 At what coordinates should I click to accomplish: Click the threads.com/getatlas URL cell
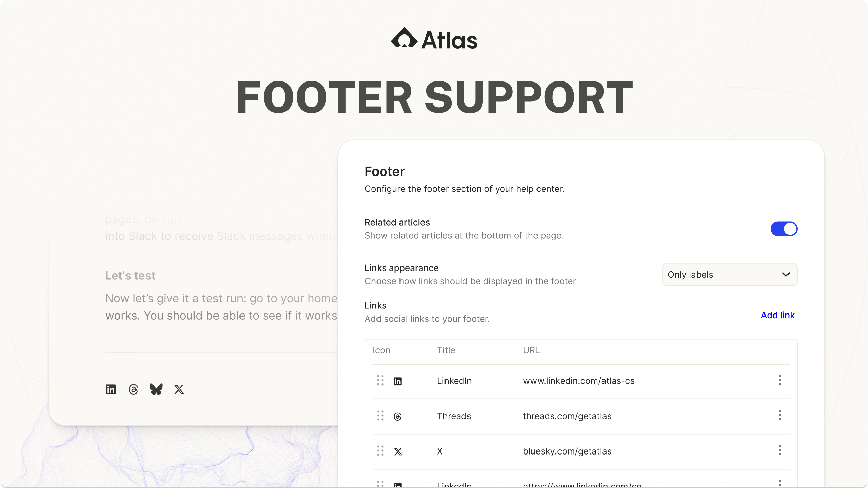567,416
